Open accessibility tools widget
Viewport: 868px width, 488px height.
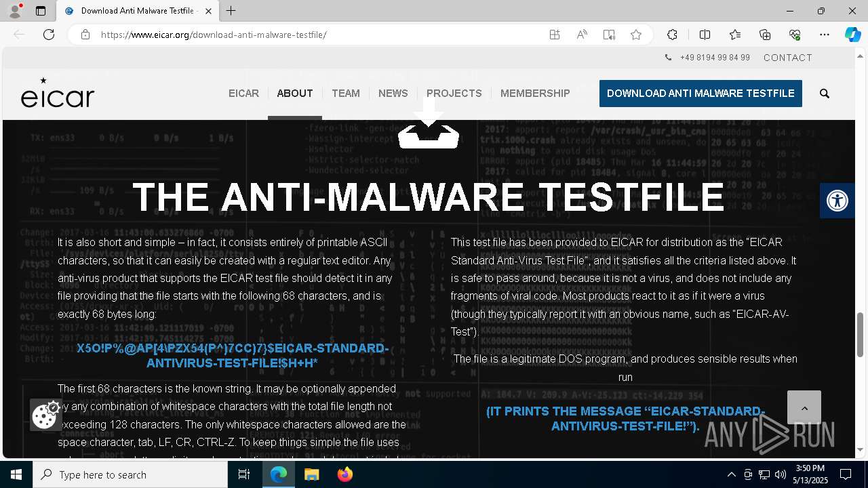837,201
